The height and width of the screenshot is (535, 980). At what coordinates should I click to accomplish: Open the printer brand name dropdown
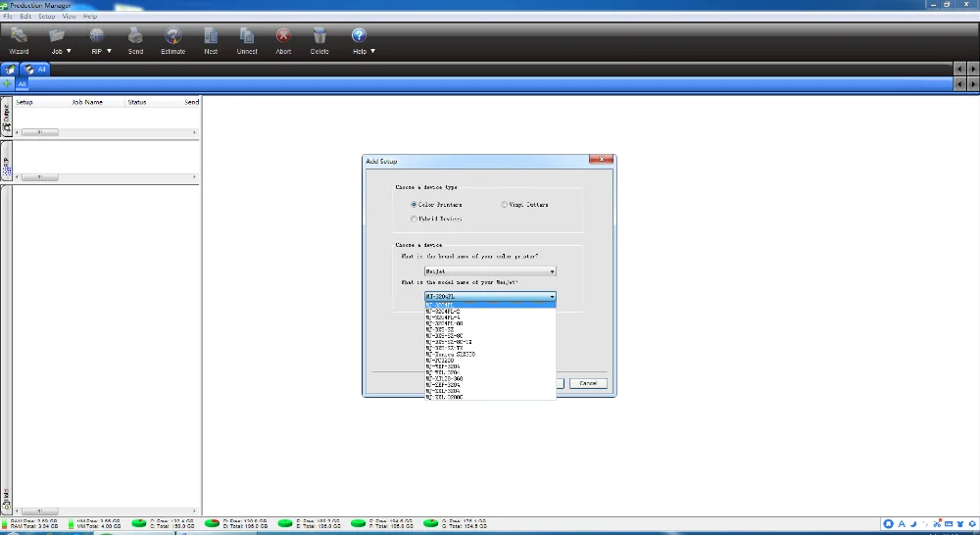[490, 271]
